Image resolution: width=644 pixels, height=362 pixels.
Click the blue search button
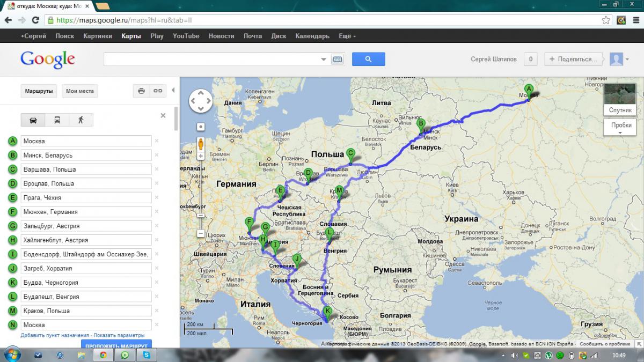tap(368, 59)
